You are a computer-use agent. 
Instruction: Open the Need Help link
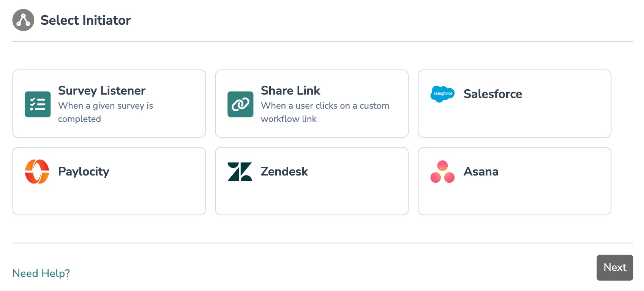pyautogui.click(x=41, y=273)
